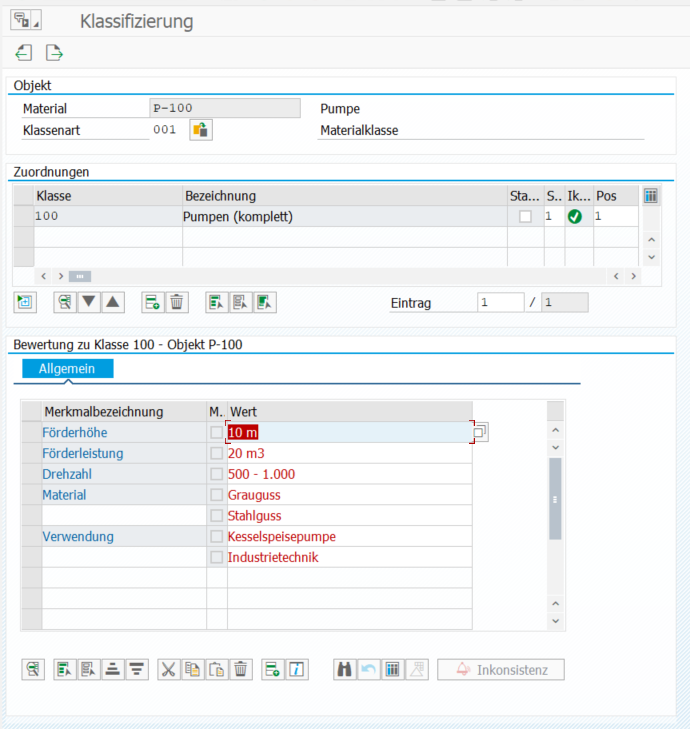This screenshot has width=690, height=729.
Task: Click the green Ik... status icon for class 100
Action: tap(575, 217)
